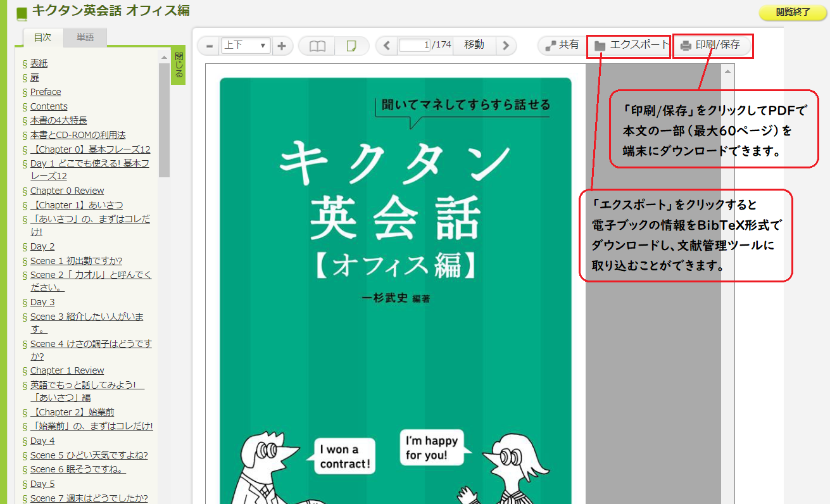Image resolution: width=830 pixels, height=504 pixels.
Task: Open Scene 6 眠そうですね entry
Action: click(78, 469)
